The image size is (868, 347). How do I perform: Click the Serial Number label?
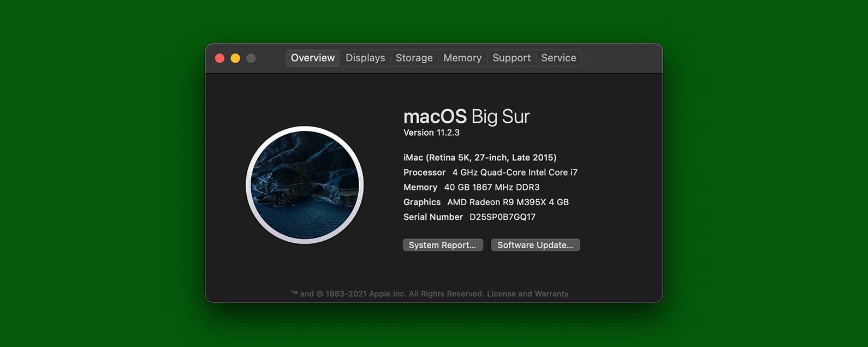(x=433, y=217)
